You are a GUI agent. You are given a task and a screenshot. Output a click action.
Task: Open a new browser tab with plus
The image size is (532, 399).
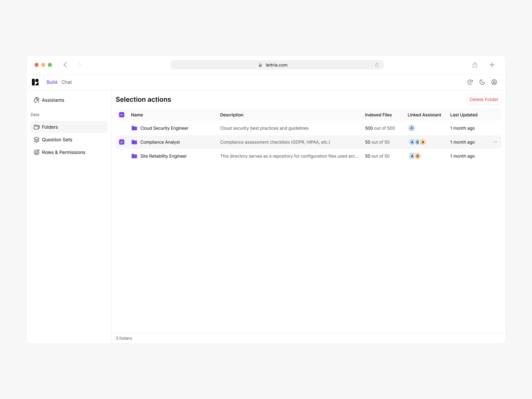click(x=492, y=65)
